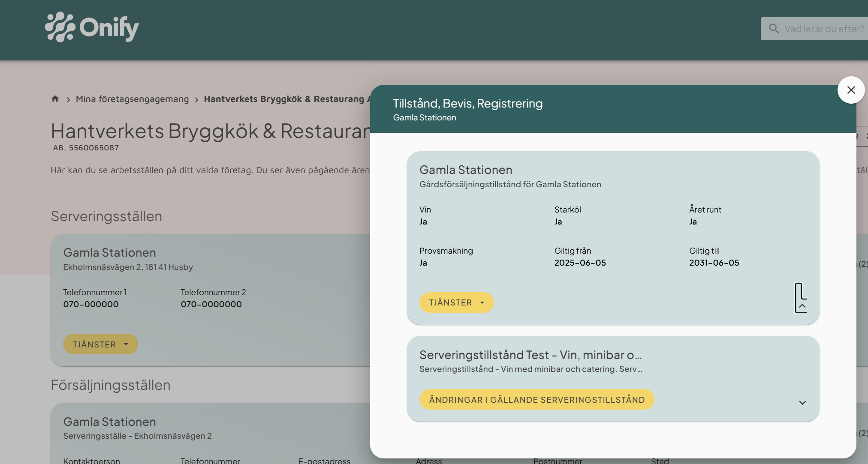Screen dimensions: 868x464
Task: Collapse the Gamla Stationen permit card chevron
Action: [802, 306]
